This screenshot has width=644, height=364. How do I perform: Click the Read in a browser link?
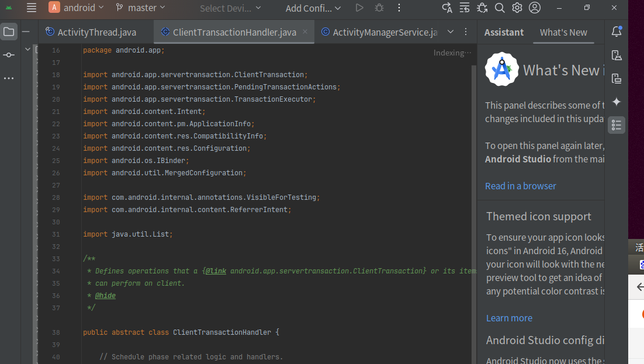point(520,186)
